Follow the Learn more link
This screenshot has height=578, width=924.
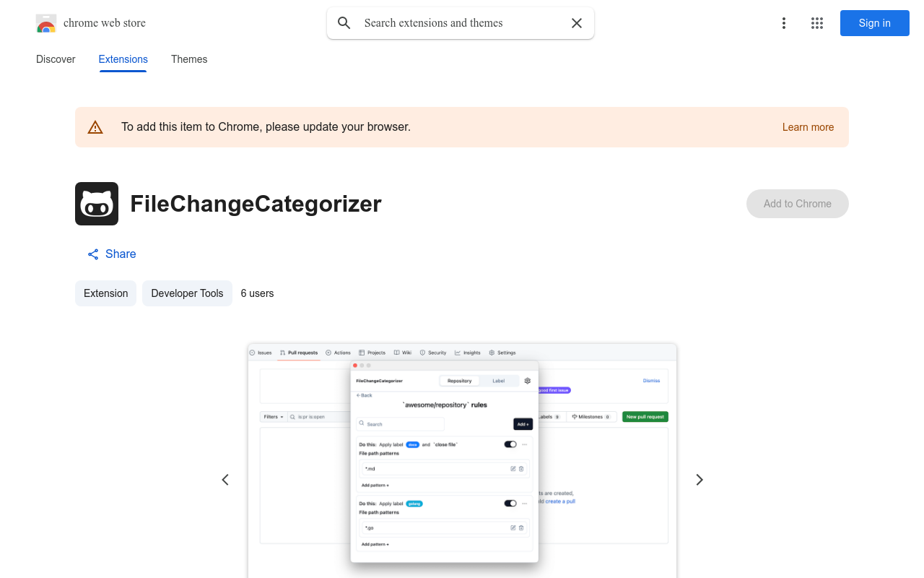[808, 127]
